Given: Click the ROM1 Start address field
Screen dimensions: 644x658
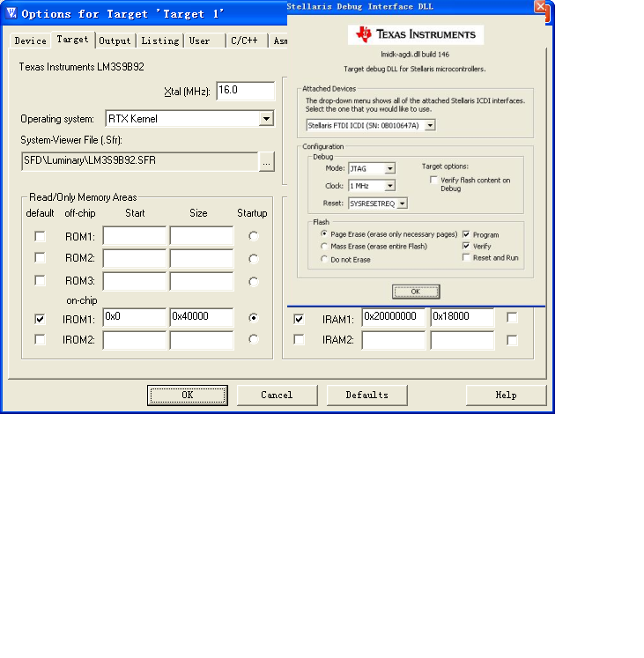Looking at the screenshot, I should click(x=135, y=236).
